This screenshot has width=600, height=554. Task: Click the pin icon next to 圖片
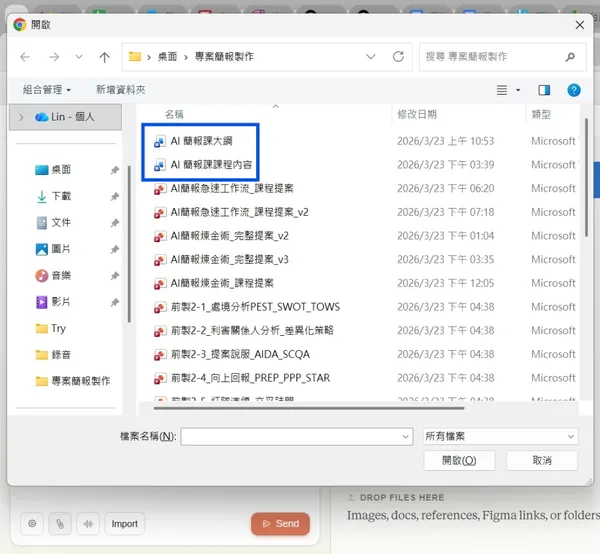[115, 249]
